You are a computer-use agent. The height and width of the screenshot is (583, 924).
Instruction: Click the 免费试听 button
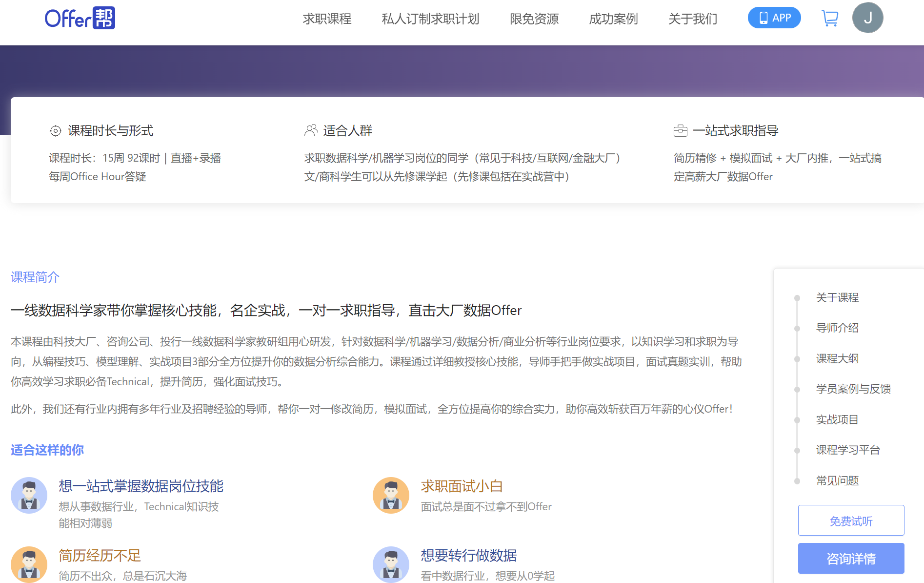(851, 521)
